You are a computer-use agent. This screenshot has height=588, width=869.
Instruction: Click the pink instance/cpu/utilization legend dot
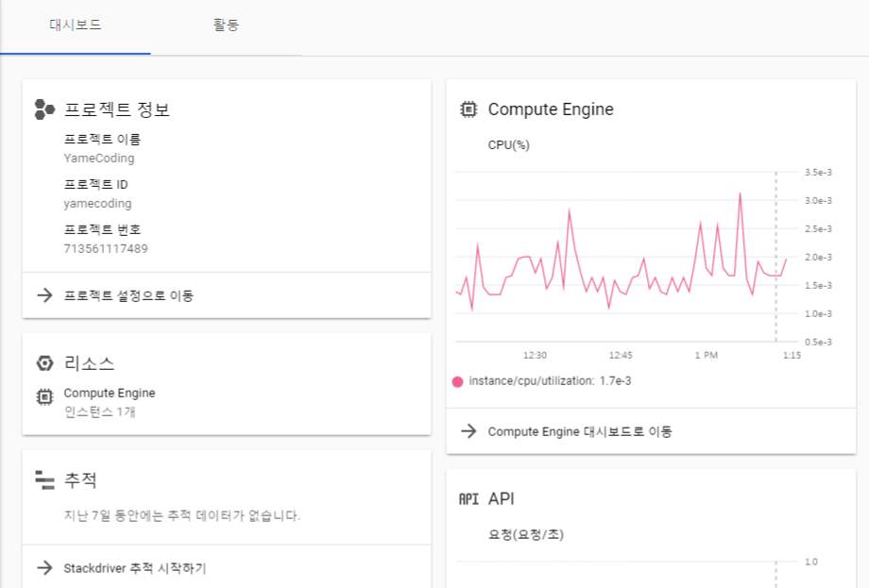pyautogui.click(x=458, y=381)
